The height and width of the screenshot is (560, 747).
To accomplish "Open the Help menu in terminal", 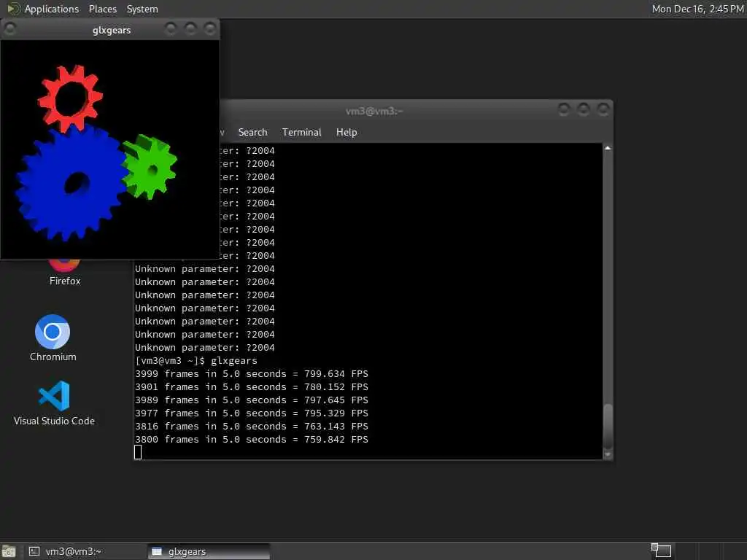I will pyautogui.click(x=347, y=133).
